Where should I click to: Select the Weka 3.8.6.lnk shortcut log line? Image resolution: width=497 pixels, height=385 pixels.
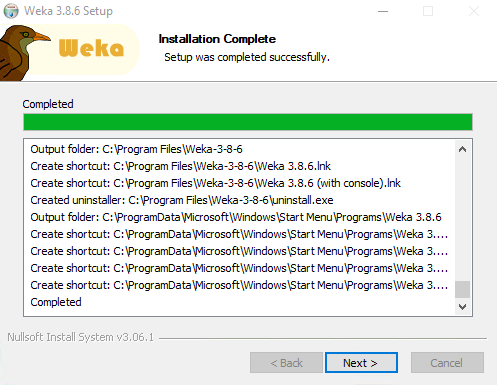tap(180, 166)
